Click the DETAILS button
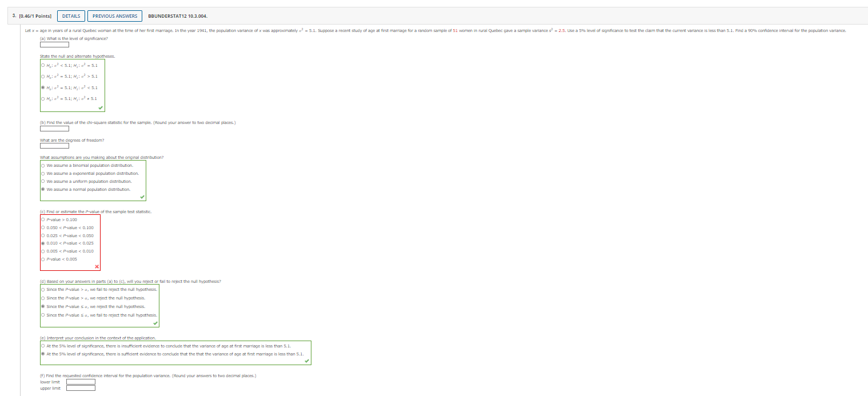The image size is (868, 396). (71, 15)
